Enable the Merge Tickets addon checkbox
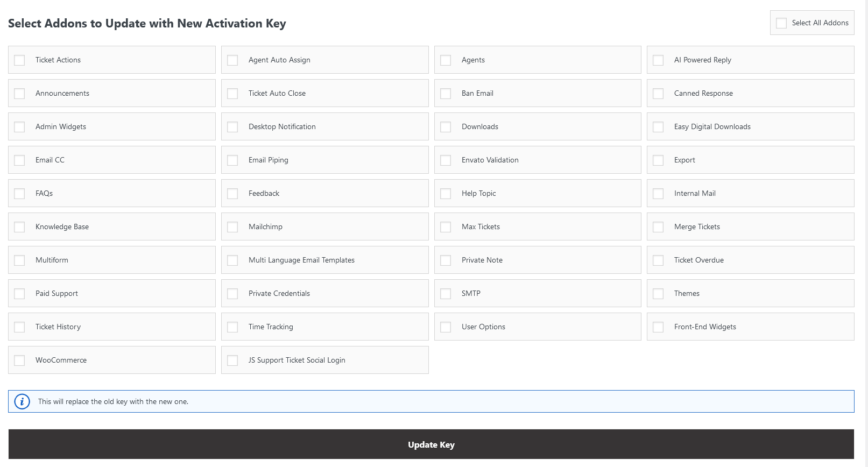 (658, 227)
